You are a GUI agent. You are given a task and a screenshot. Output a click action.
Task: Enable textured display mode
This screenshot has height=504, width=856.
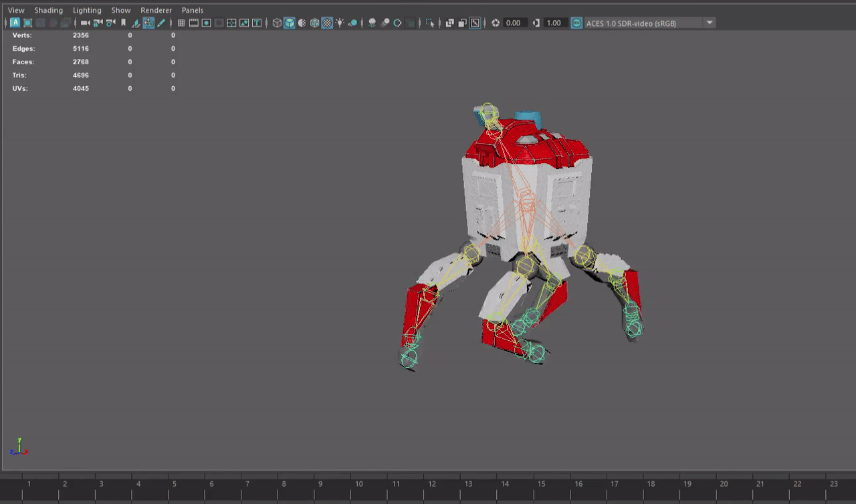[x=313, y=23]
